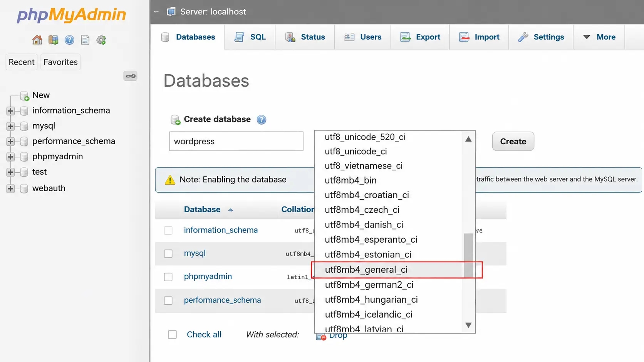
Task: Click the database name input field
Action: point(236,141)
